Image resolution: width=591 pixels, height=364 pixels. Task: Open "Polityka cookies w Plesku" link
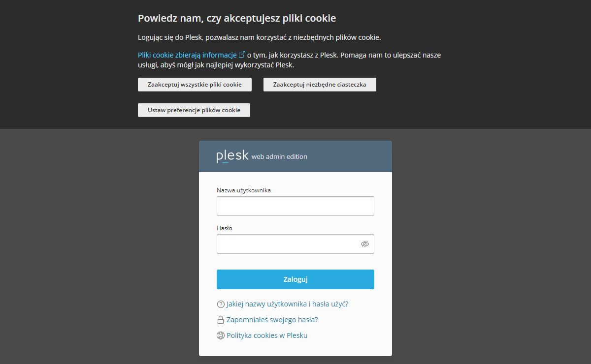[x=267, y=335]
